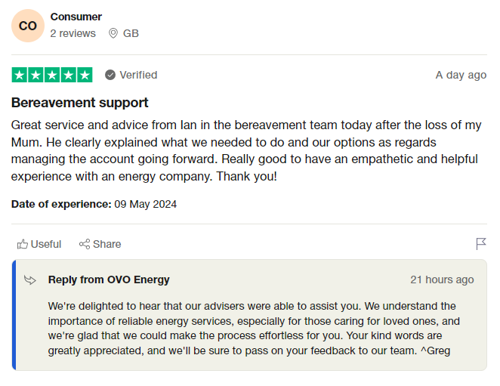Click the Verified label text
Screen dimensions: 500x386
[x=138, y=75]
